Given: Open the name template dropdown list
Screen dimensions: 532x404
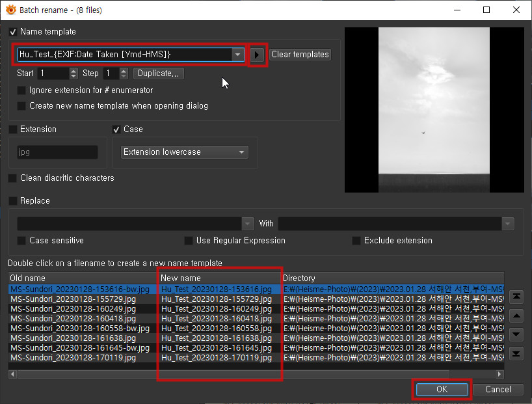Looking at the screenshot, I should tap(238, 55).
